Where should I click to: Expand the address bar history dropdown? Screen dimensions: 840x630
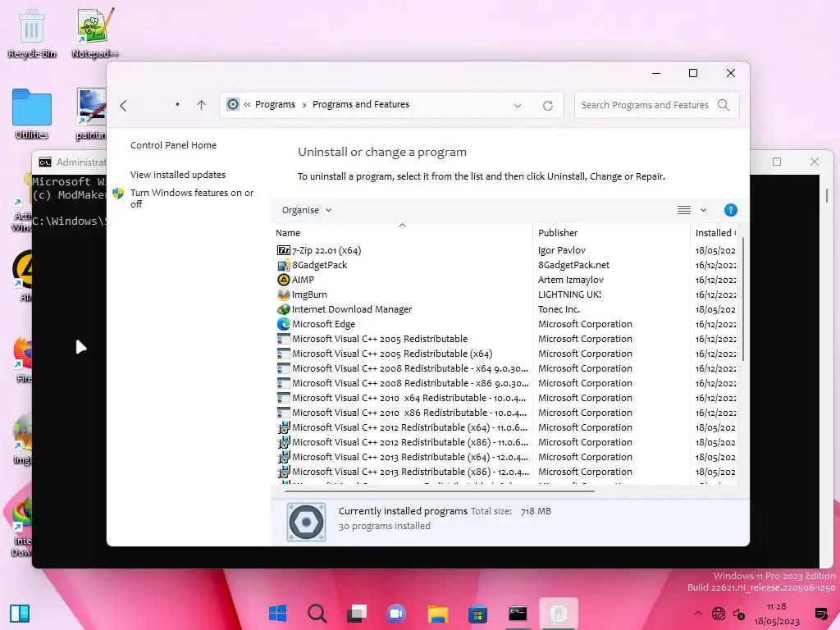pos(518,106)
